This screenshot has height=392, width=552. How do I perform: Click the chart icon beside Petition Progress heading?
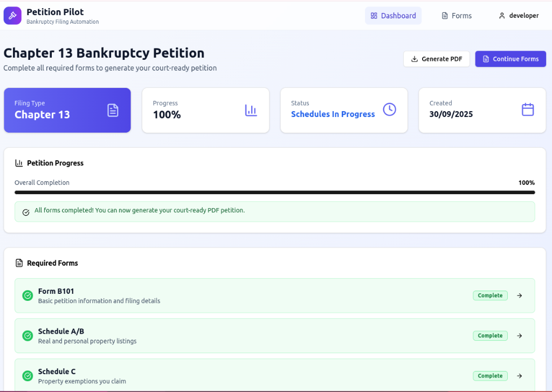pyautogui.click(x=19, y=163)
